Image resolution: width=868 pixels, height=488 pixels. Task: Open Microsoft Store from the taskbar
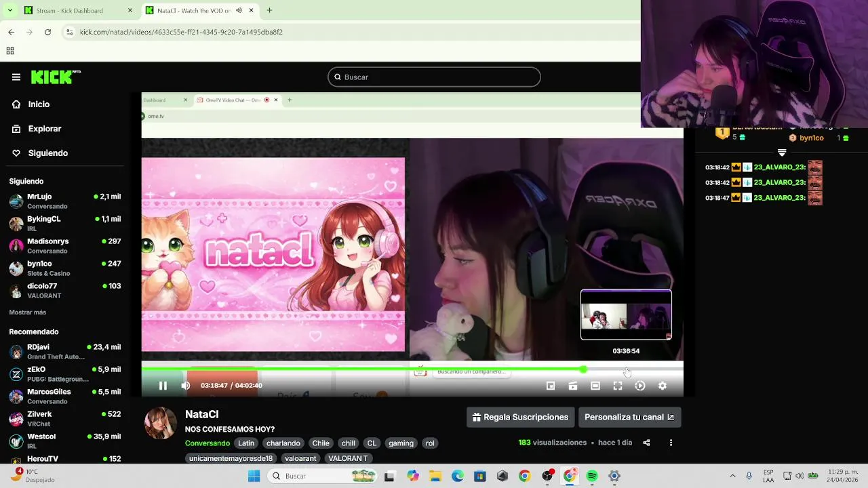pyautogui.click(x=480, y=476)
